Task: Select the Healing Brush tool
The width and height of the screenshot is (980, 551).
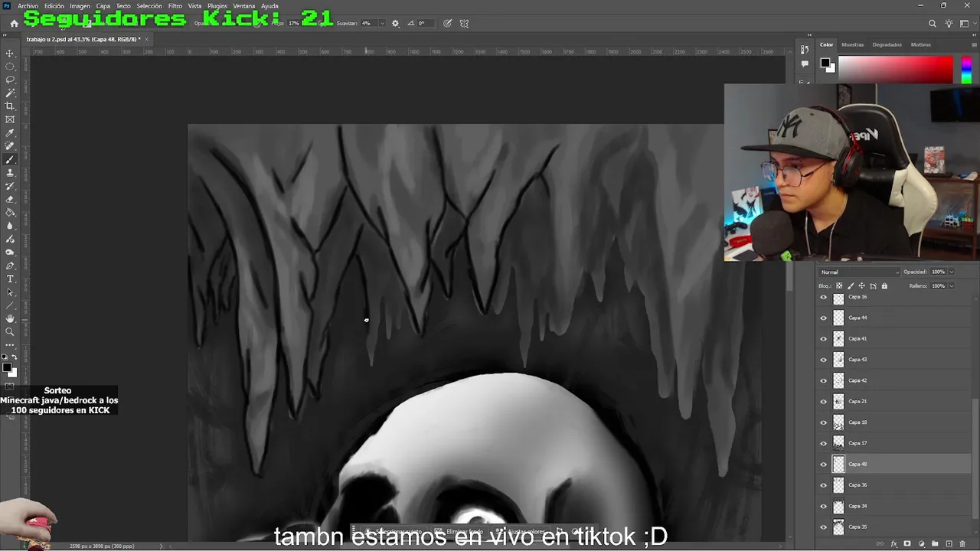Action: point(10,146)
